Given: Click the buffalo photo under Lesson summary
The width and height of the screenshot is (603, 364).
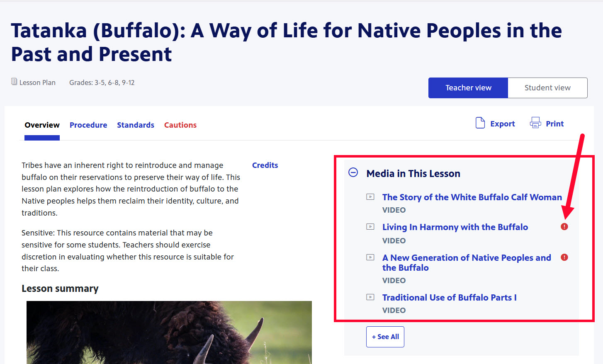Looking at the screenshot, I should (x=169, y=332).
